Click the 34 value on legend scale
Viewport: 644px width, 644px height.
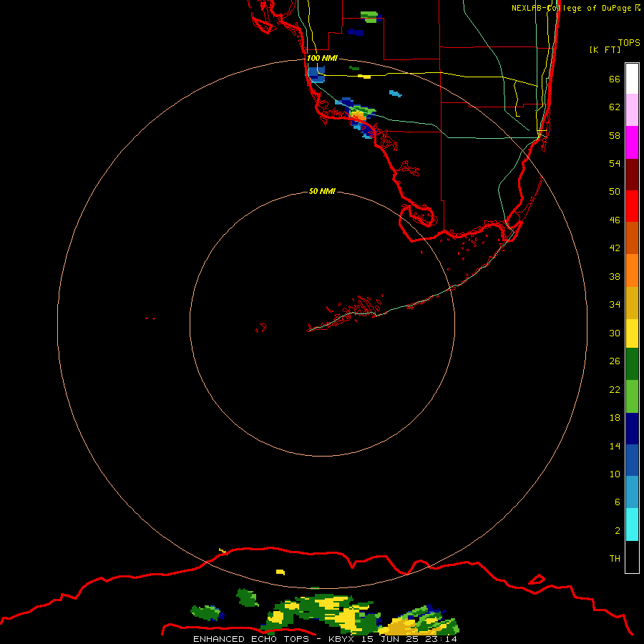[x=615, y=304]
